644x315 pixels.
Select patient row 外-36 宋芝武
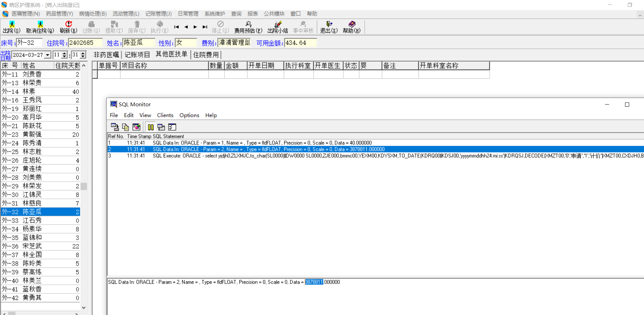40,246
